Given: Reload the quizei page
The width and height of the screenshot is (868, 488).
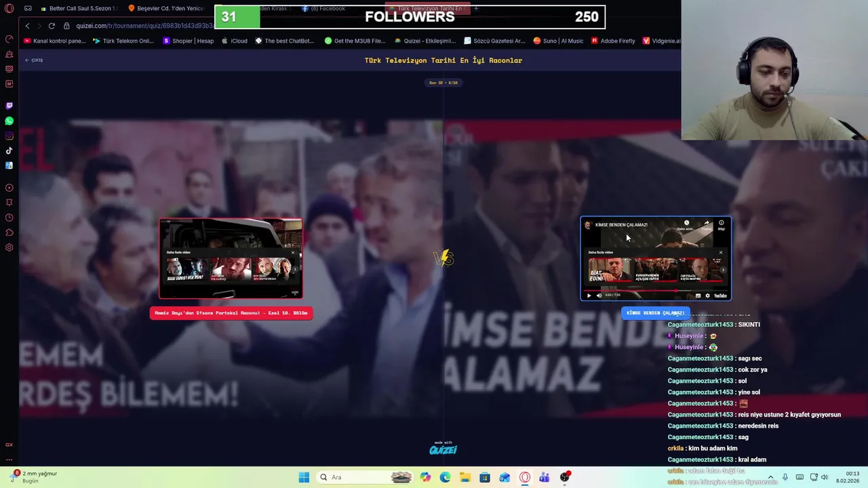Looking at the screenshot, I should click(x=52, y=26).
